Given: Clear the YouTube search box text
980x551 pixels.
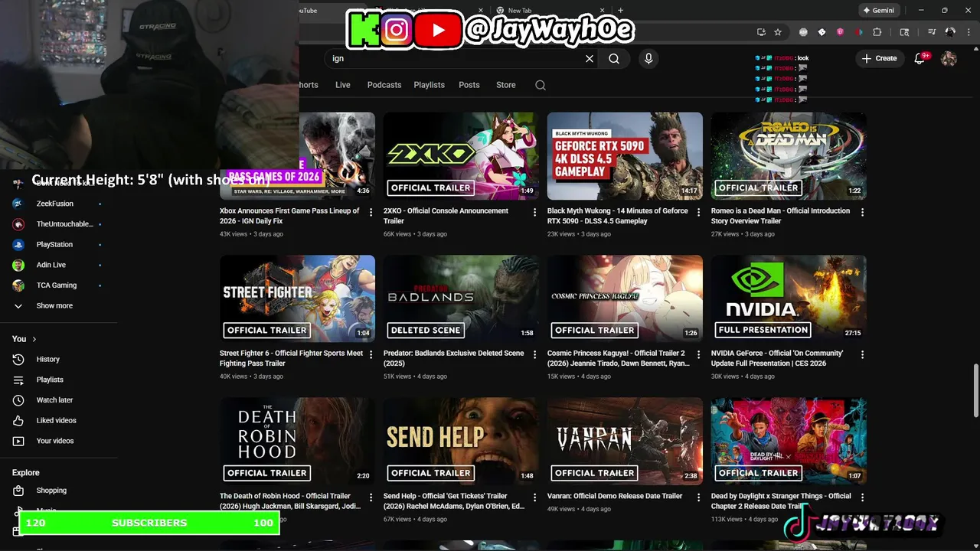Looking at the screenshot, I should click(x=590, y=59).
